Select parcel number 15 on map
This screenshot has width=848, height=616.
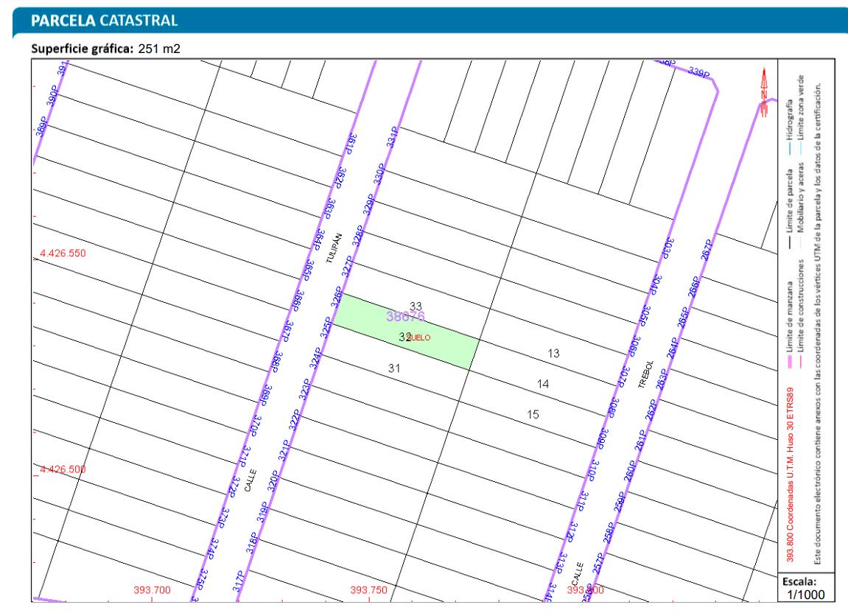(x=533, y=414)
